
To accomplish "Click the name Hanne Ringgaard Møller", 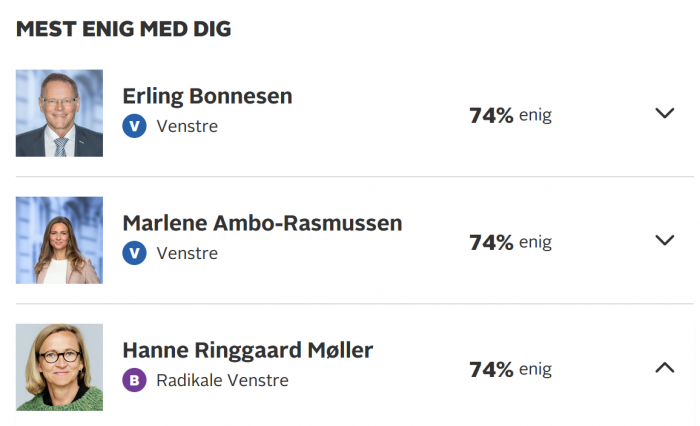I will 248,351.
